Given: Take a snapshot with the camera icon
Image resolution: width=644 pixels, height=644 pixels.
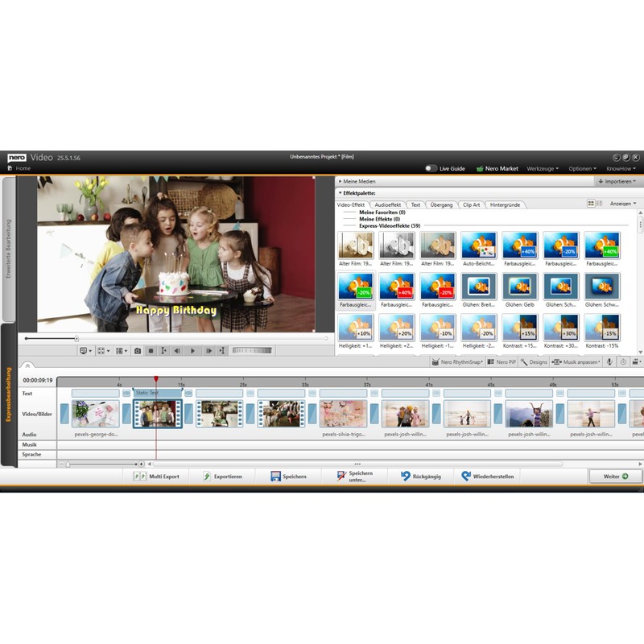Looking at the screenshot, I should pos(138,351).
